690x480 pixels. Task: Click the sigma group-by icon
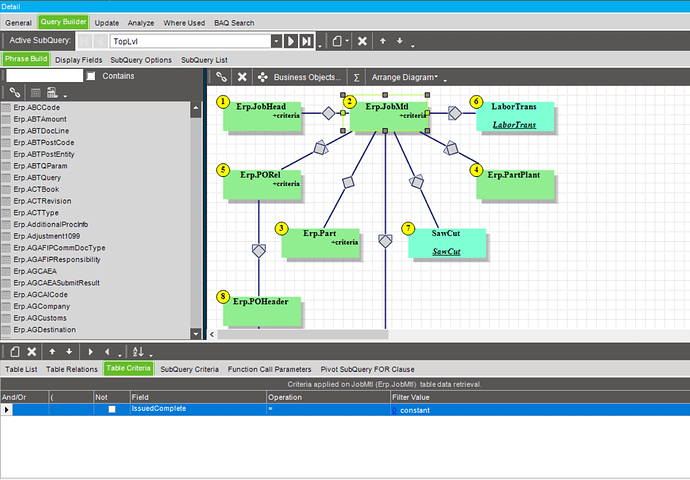[x=356, y=77]
